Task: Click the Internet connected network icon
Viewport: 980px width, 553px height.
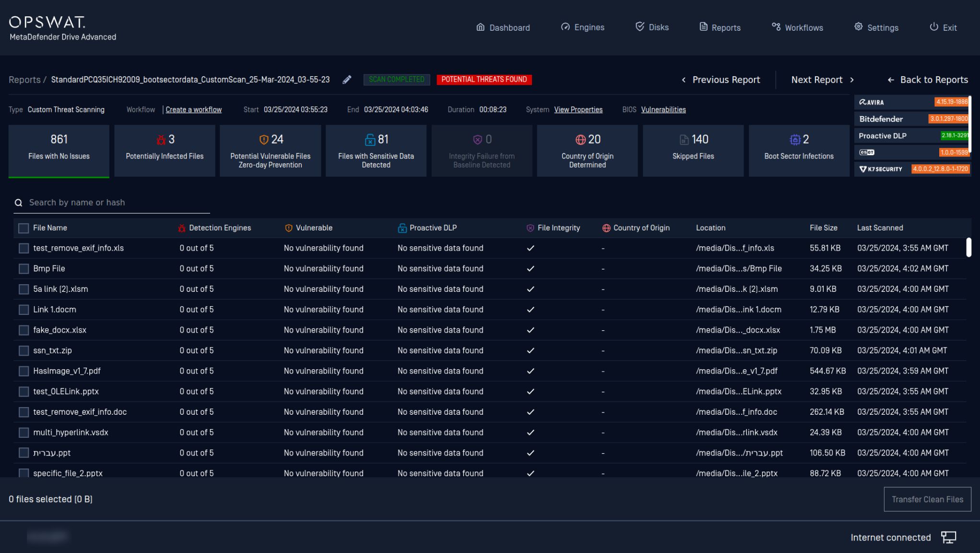Action: [949, 537]
